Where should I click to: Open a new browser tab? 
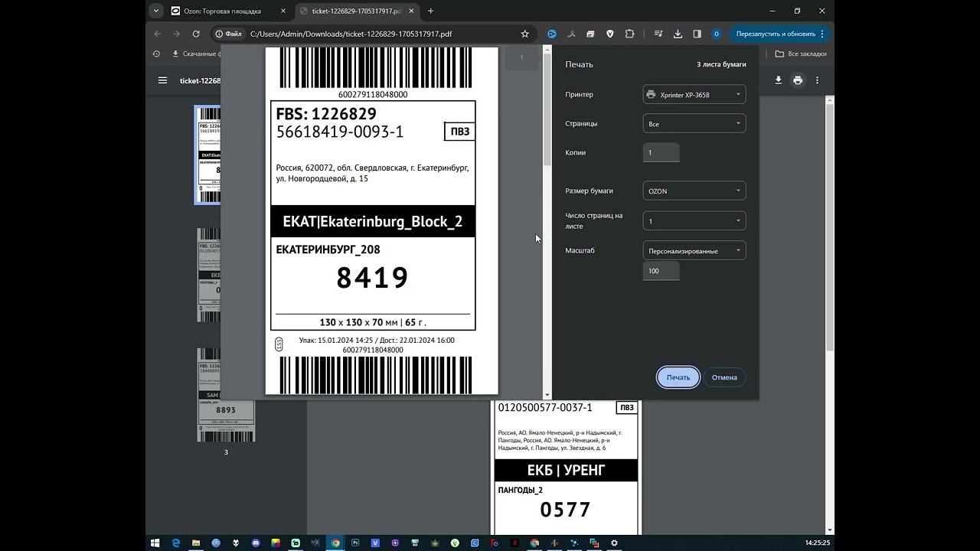tap(430, 11)
